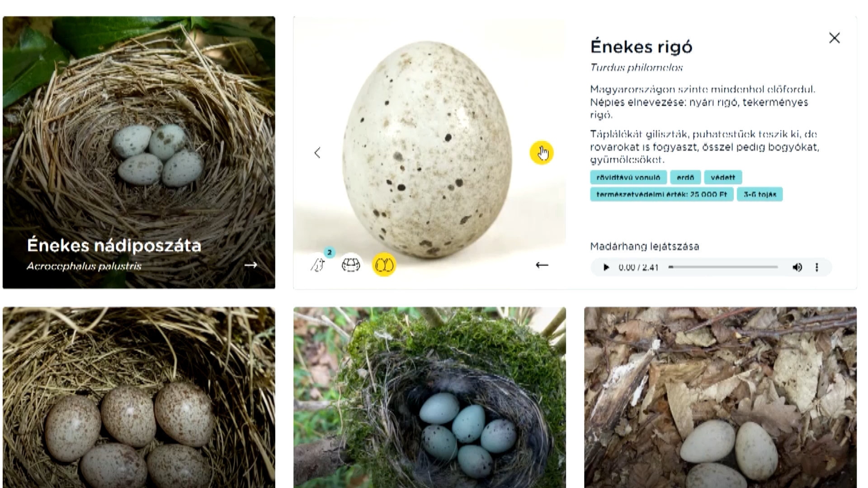The image size is (868, 488).
Task: Click the védett tag
Action: [x=723, y=178]
